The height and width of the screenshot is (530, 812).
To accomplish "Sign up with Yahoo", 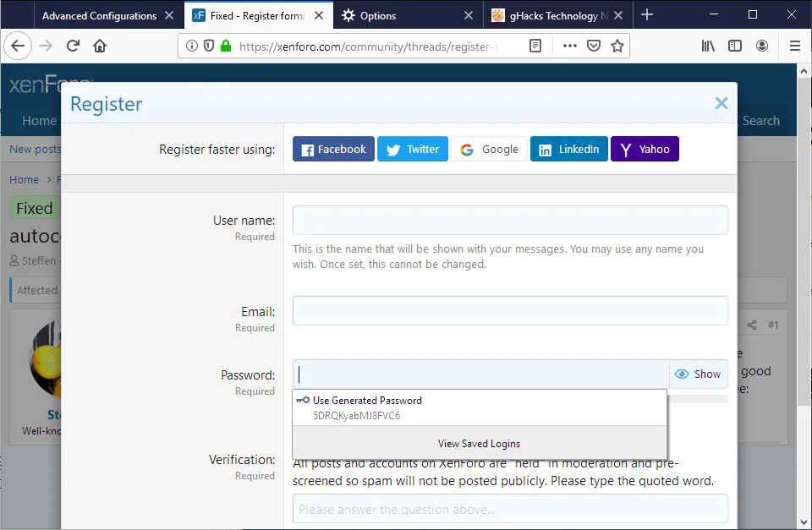I will (x=645, y=149).
